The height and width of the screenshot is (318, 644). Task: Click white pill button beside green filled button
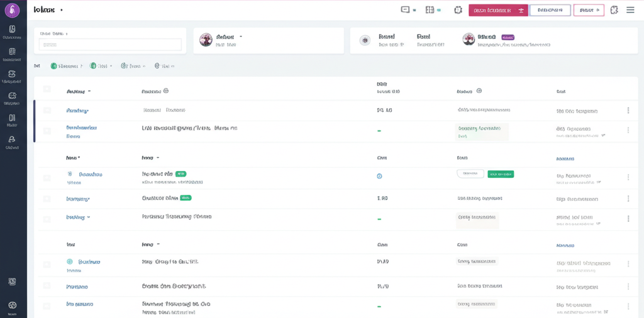point(470,174)
